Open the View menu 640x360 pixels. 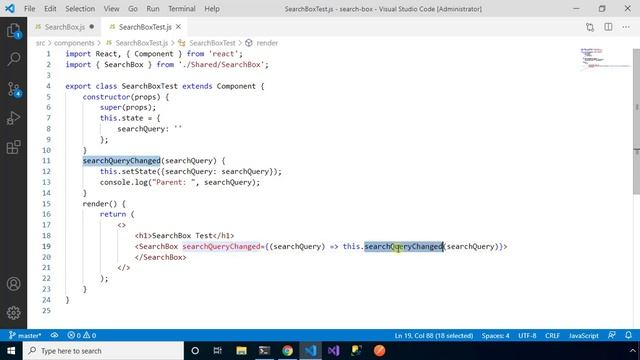(111, 9)
